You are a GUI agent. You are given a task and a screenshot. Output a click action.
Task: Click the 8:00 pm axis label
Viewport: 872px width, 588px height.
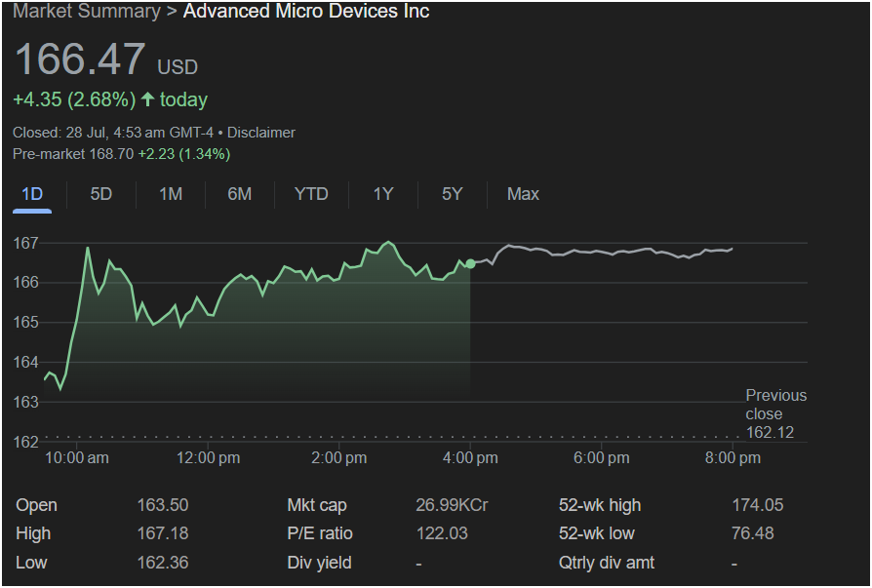[733, 458]
